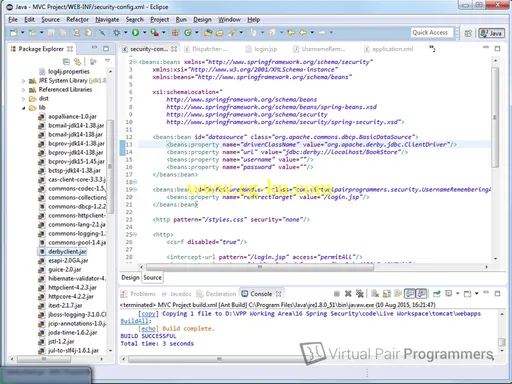Screen dimensions: 512x384
Task: Click the editor vertical scrollbar thumb
Action: 495,117
